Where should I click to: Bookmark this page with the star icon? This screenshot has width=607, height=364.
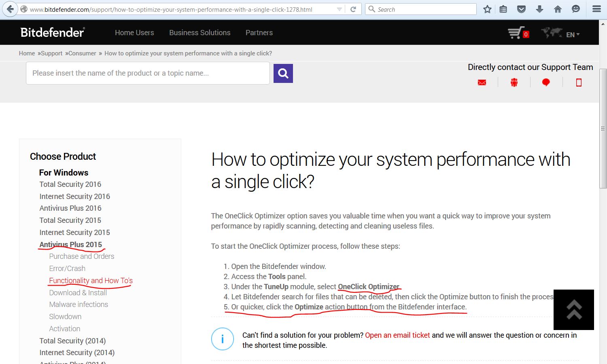[487, 9]
